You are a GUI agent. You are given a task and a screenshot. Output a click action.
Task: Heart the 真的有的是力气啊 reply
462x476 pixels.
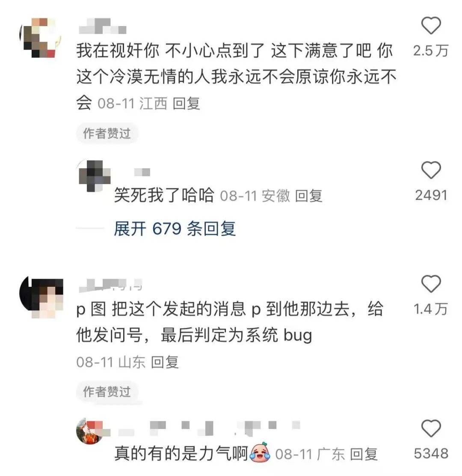coord(431,428)
